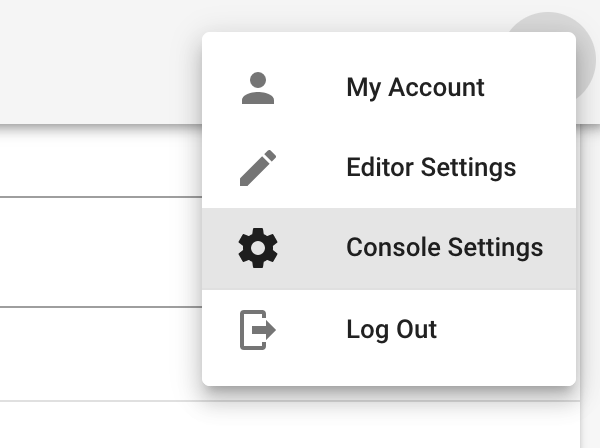Click the faint divider line beneath the menu
This screenshot has width=600, height=448.
point(290,401)
